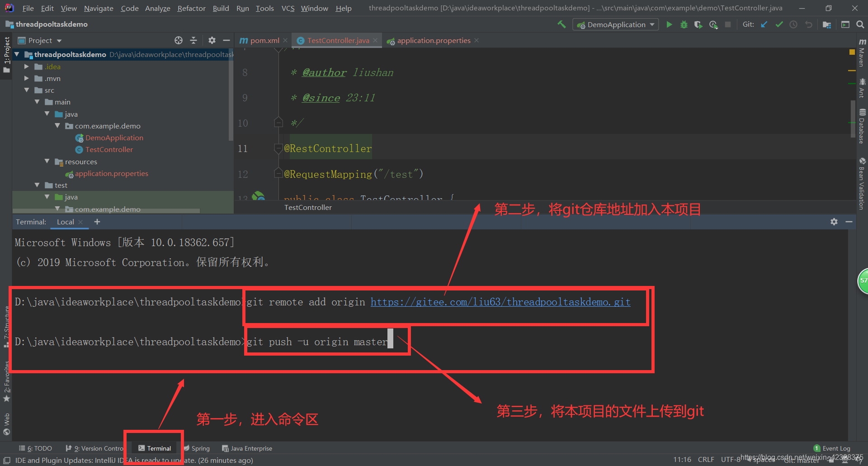Click the Git Update Project arrow icon
Screen dimensions: 868x466
tap(764, 24)
